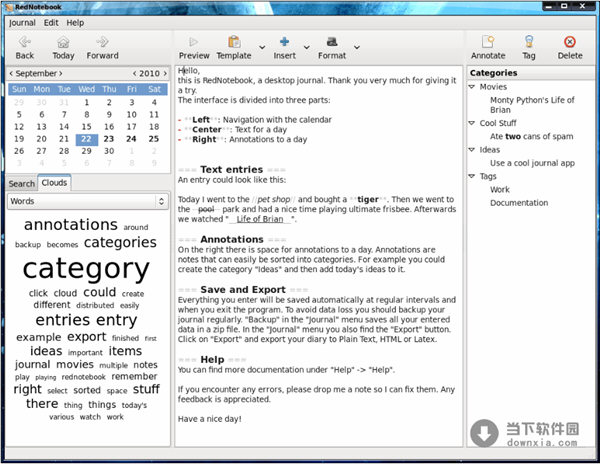Select the highlighted day 22

86,139
